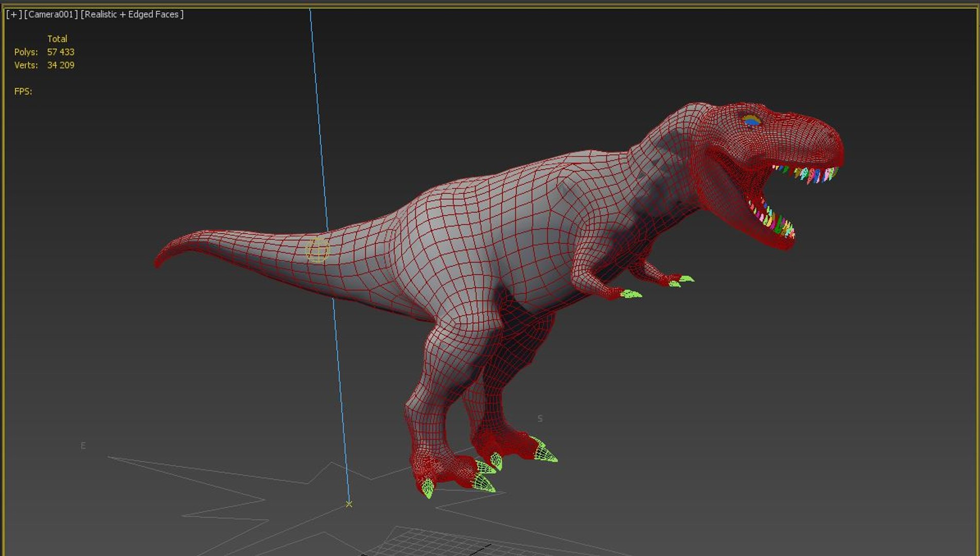The height and width of the screenshot is (556, 980).
Task: Click the FPS: statistics label
Action: click(x=23, y=92)
